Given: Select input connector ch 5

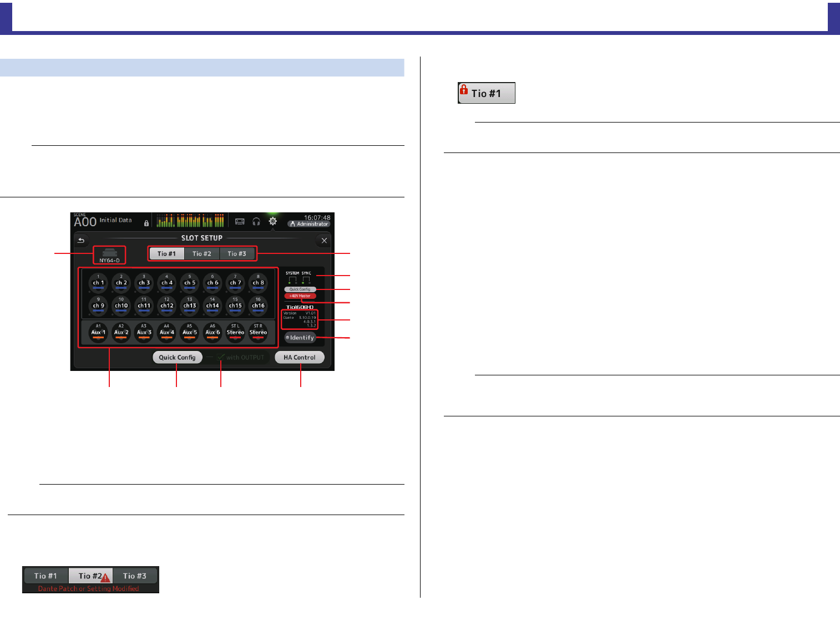Looking at the screenshot, I should tap(190, 282).
